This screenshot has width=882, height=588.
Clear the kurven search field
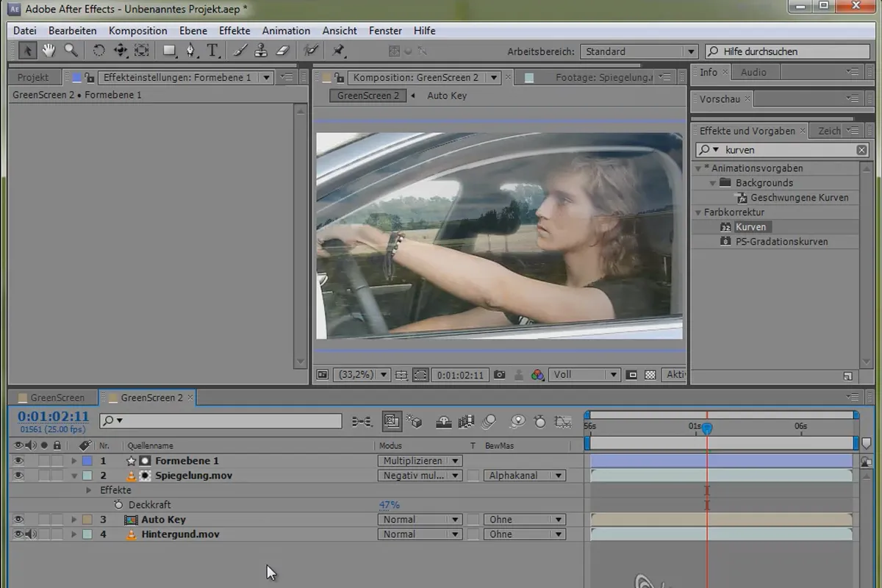[861, 150]
